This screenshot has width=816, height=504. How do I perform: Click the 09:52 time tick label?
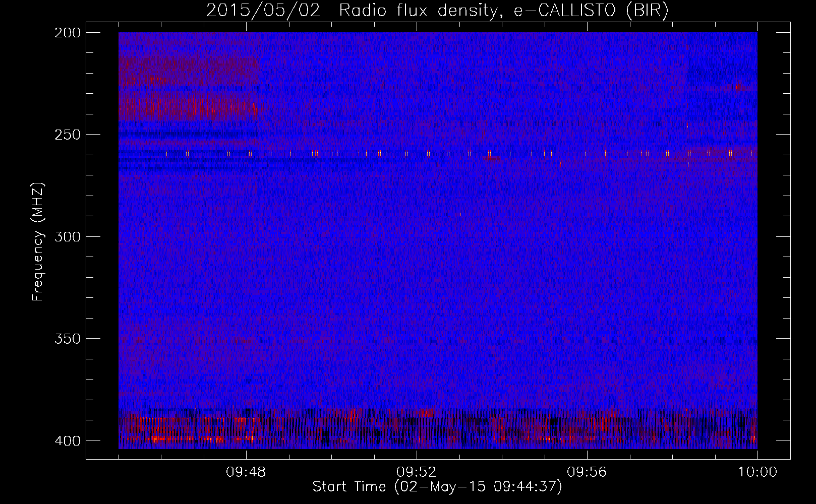[x=417, y=472]
